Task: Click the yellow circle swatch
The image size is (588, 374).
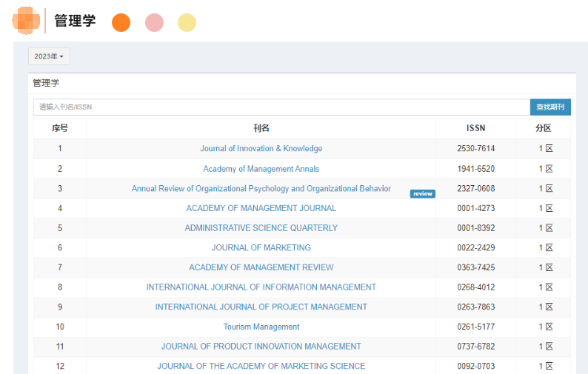Action: point(187,23)
